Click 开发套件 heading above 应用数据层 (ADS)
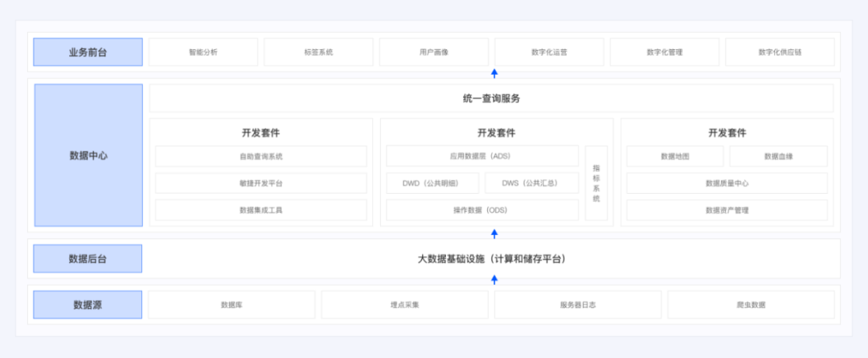The height and width of the screenshot is (358, 868). coord(497,133)
